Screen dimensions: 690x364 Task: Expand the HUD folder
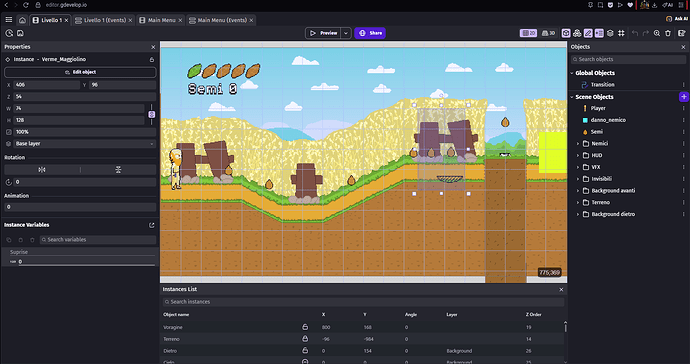[x=578, y=155]
